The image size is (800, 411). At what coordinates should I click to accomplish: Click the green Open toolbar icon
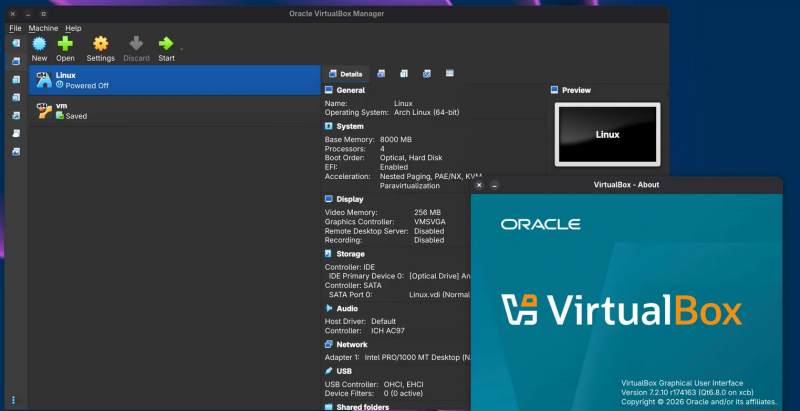pos(65,44)
